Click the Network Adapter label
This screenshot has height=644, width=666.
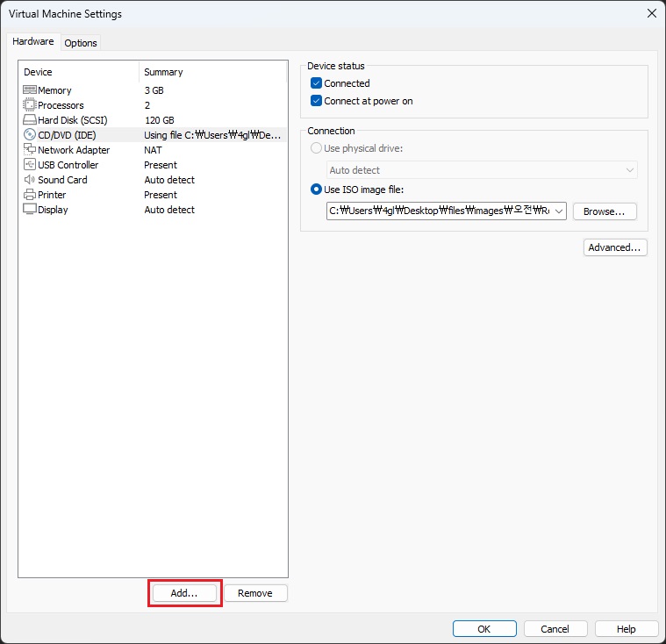pos(74,150)
